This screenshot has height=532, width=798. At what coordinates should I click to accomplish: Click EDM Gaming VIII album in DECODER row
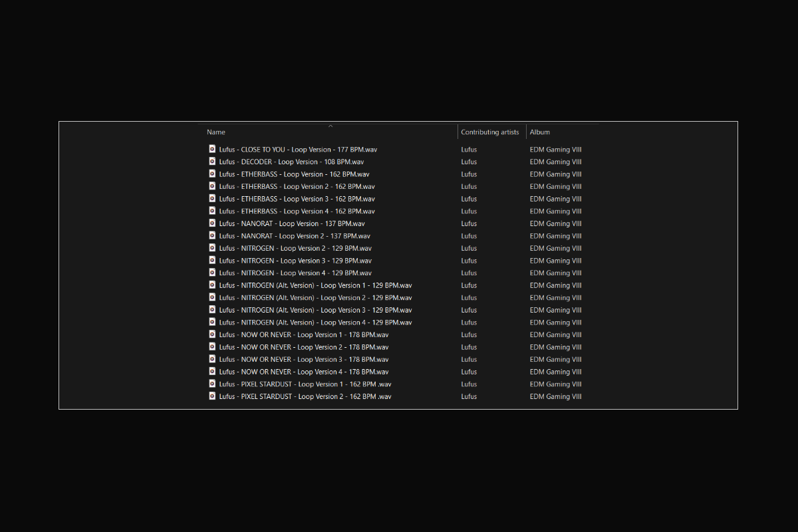[556, 162]
